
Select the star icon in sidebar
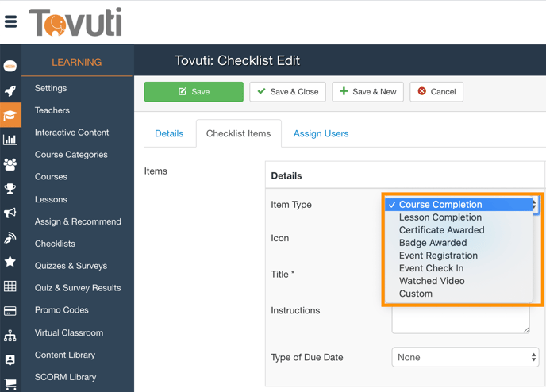tap(10, 261)
